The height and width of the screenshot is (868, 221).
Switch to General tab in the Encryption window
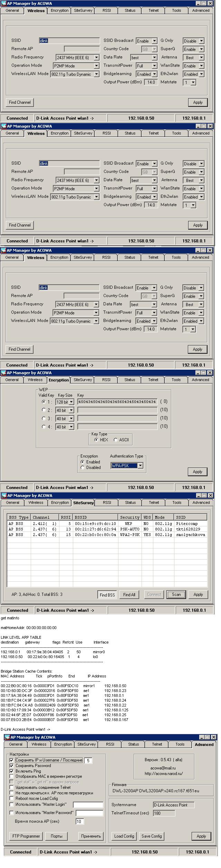pyautogui.click(x=12, y=380)
